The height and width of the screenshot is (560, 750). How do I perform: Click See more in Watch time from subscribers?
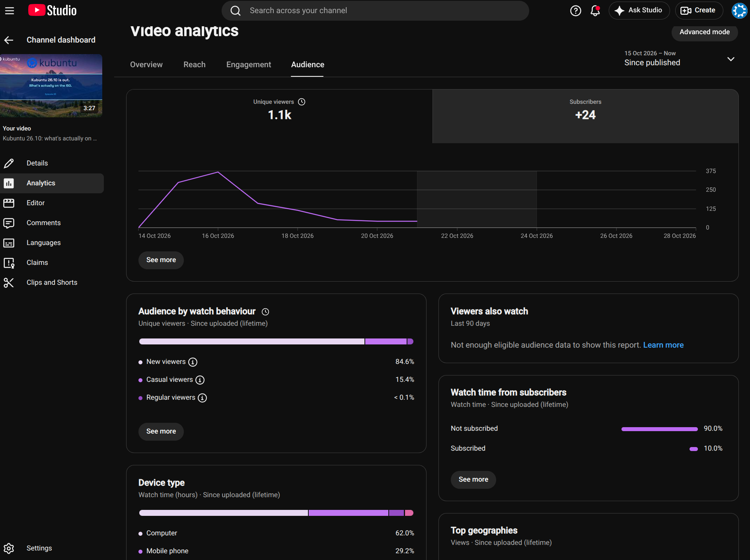coord(473,480)
